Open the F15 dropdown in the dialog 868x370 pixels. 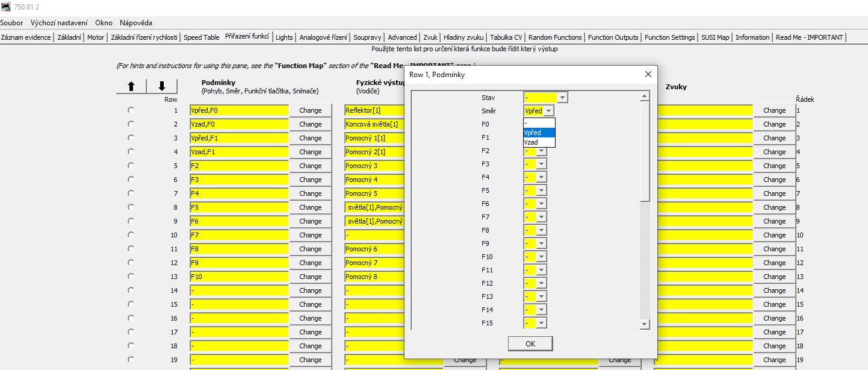pos(541,323)
